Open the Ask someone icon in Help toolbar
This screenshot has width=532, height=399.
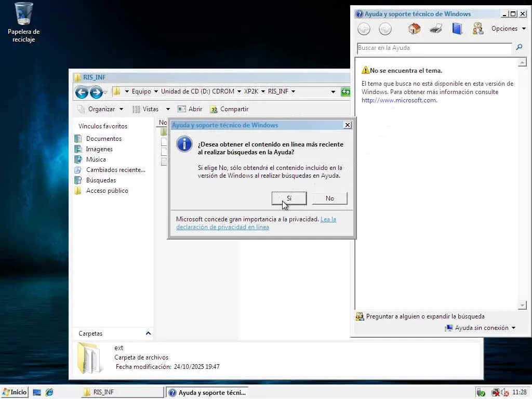[478, 29]
